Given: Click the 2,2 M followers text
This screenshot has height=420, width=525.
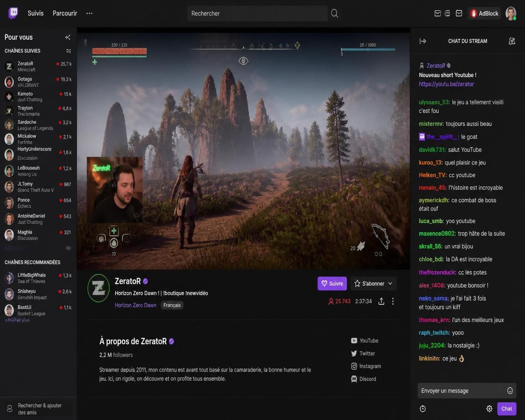Looking at the screenshot, I should [x=116, y=355].
